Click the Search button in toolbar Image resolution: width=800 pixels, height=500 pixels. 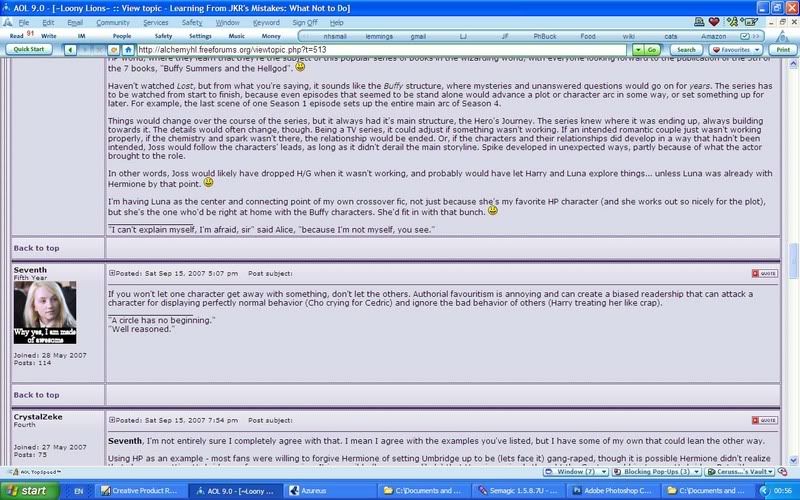point(685,49)
